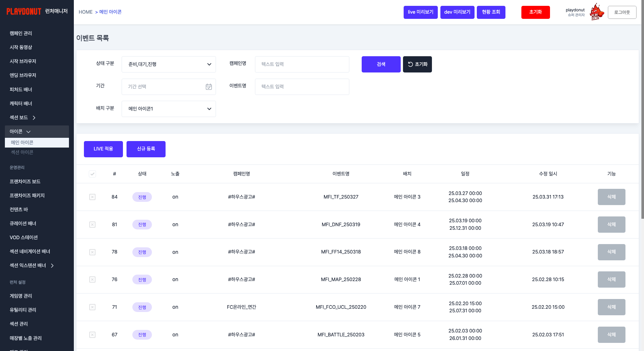Image resolution: width=644 pixels, height=351 pixels.
Task: Toggle the select-all checkbox in the table header
Action: [x=92, y=174]
